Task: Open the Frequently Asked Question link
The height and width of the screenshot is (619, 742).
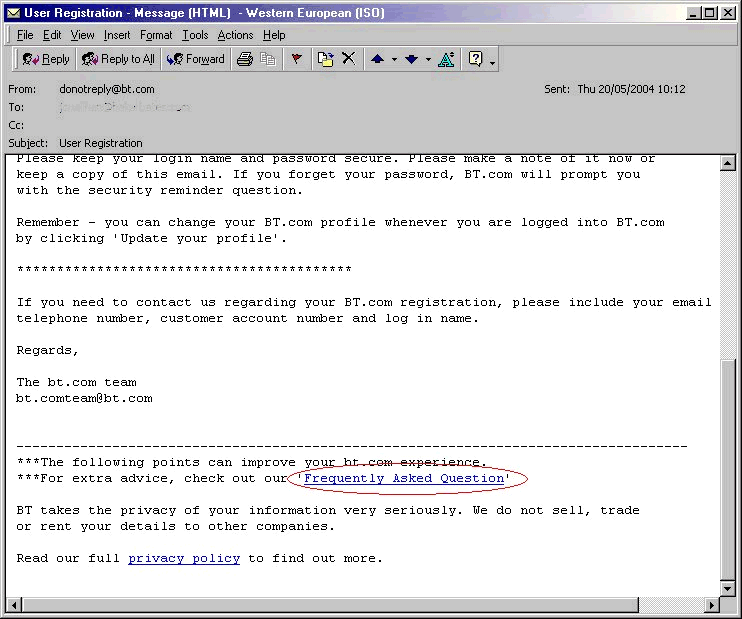Action: 404,478
